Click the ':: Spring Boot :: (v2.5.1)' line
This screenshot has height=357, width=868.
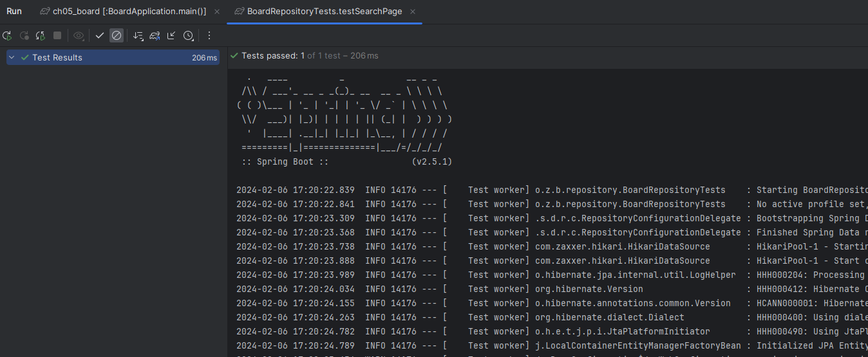347,161
